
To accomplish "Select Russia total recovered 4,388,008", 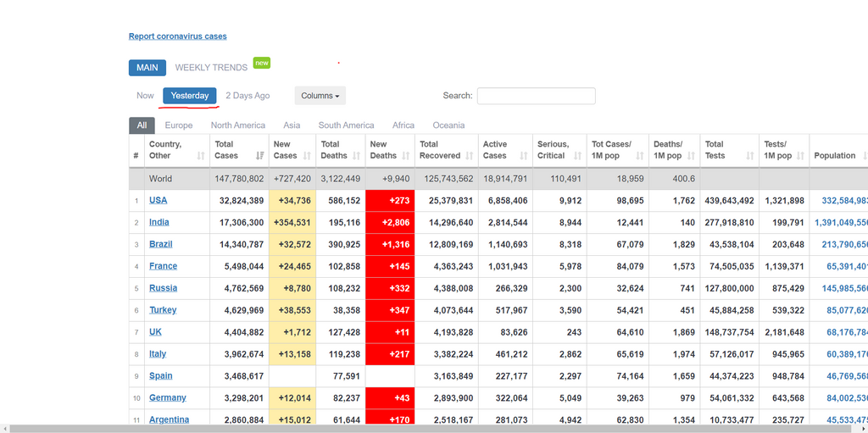I will [453, 288].
